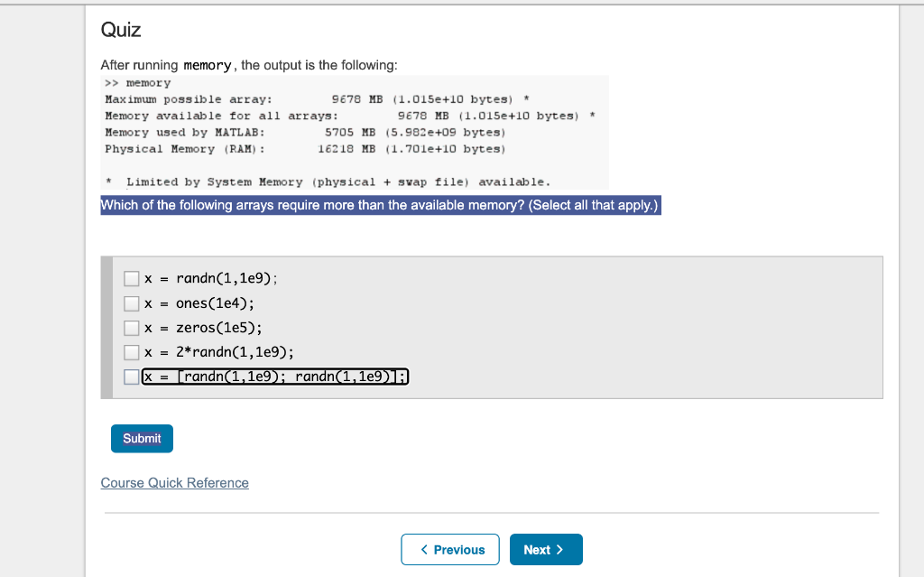The image size is (924, 577).
Task: Click the bold memory text in the prompt
Action: tap(207, 64)
